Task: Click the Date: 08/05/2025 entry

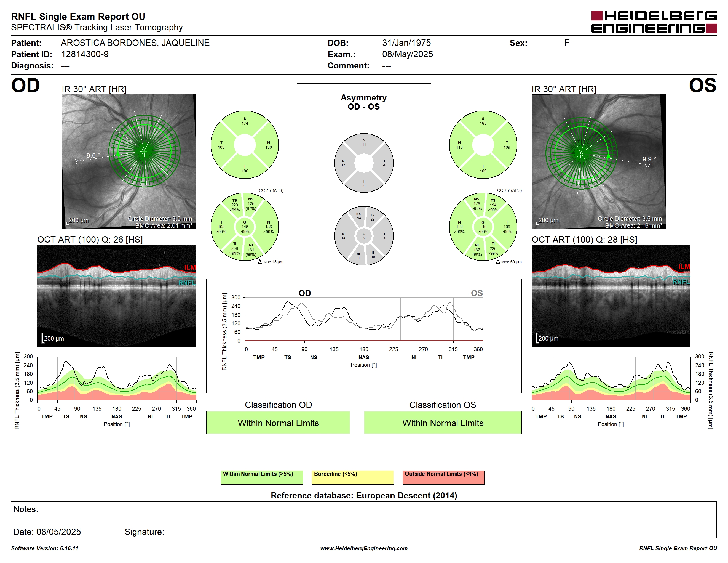Action: pyautogui.click(x=47, y=532)
